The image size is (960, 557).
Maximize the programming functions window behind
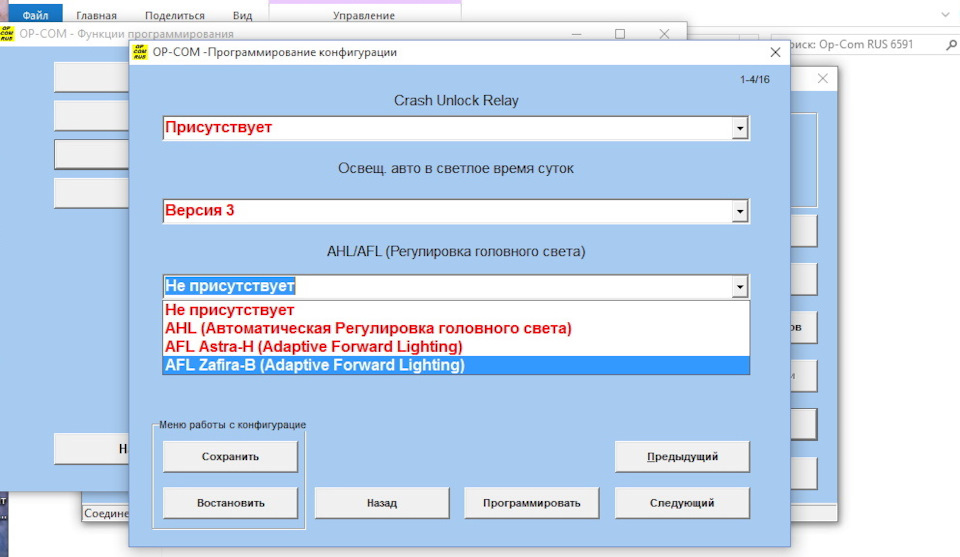pyautogui.click(x=619, y=34)
